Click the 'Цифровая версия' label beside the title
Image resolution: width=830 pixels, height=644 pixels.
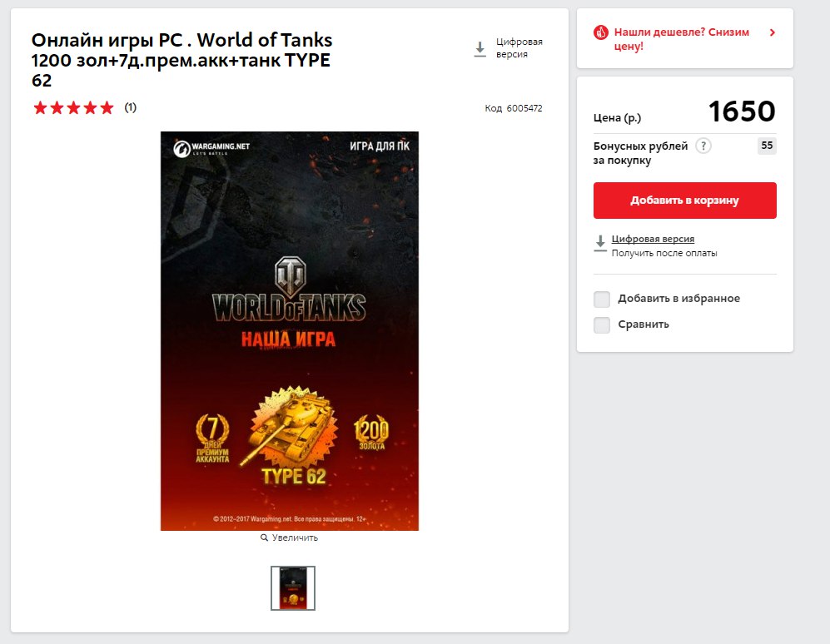pyautogui.click(x=519, y=47)
